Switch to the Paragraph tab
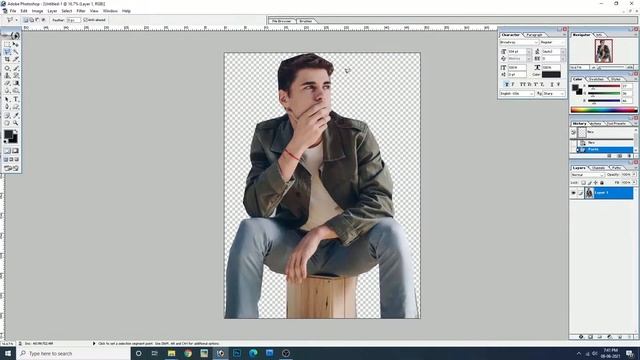Screen dimensions: 640x360 (x=534, y=35)
